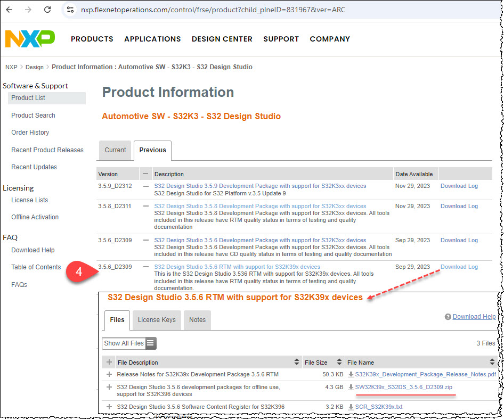The height and width of the screenshot is (420, 504).
Task: Click the browser back arrow
Action: click(11, 9)
